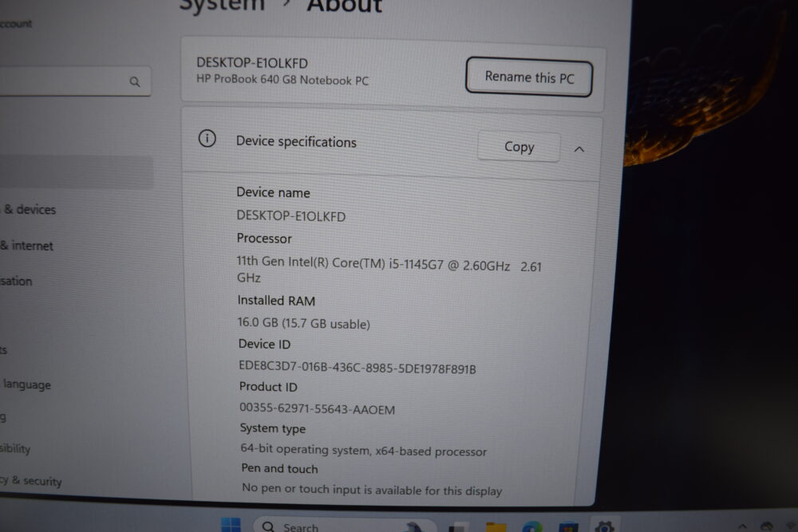Click '16.0 GB (15.7 GB usable)' value
The image size is (798, 532).
coord(304,323)
